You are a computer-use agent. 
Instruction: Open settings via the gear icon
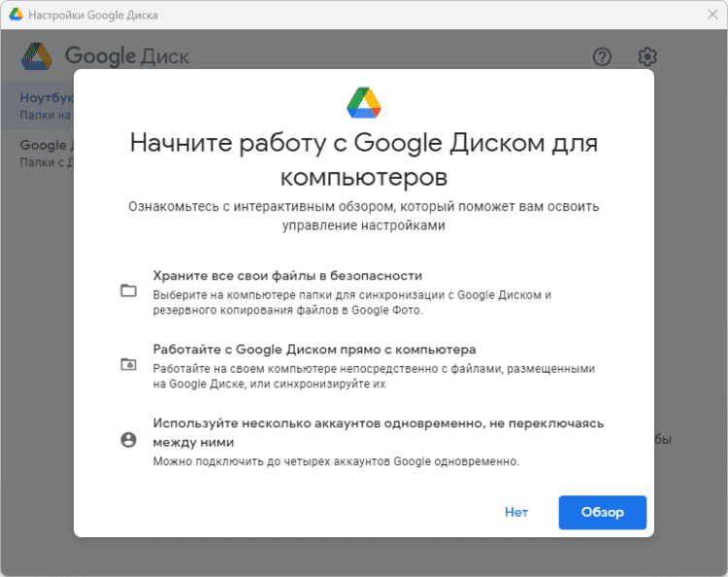(x=646, y=56)
